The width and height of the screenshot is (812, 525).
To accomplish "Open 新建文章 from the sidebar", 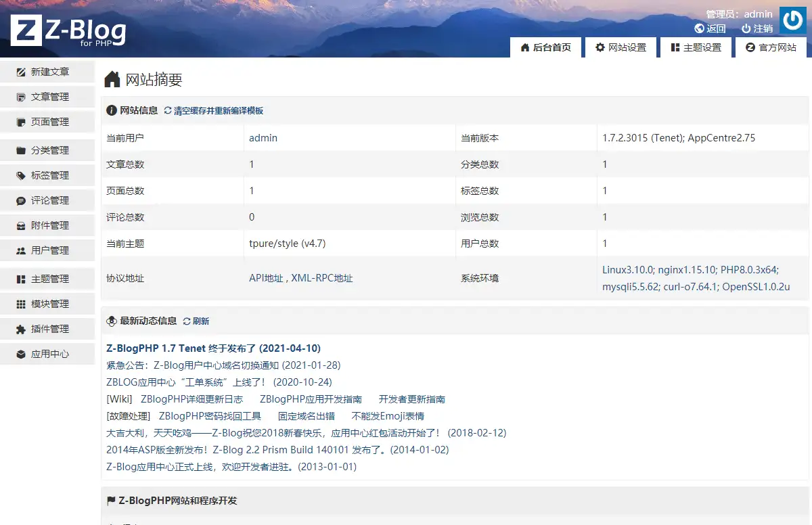I will click(x=49, y=72).
